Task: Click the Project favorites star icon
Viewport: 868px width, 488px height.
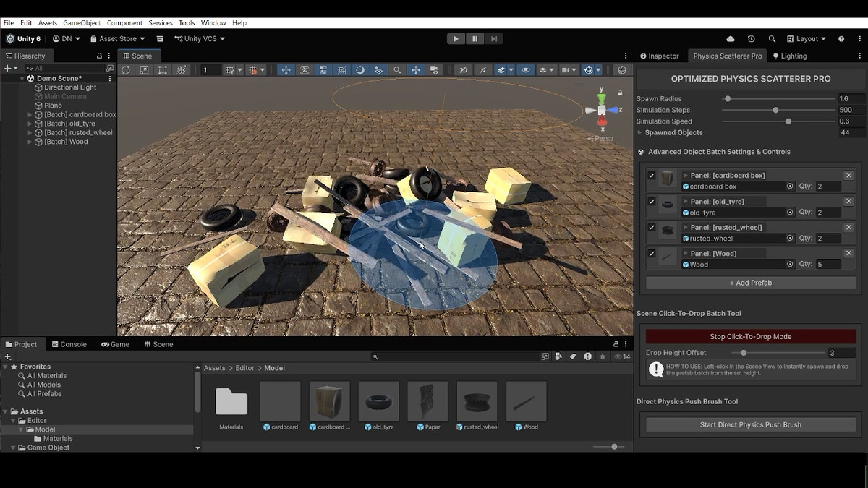Action: [602, 356]
